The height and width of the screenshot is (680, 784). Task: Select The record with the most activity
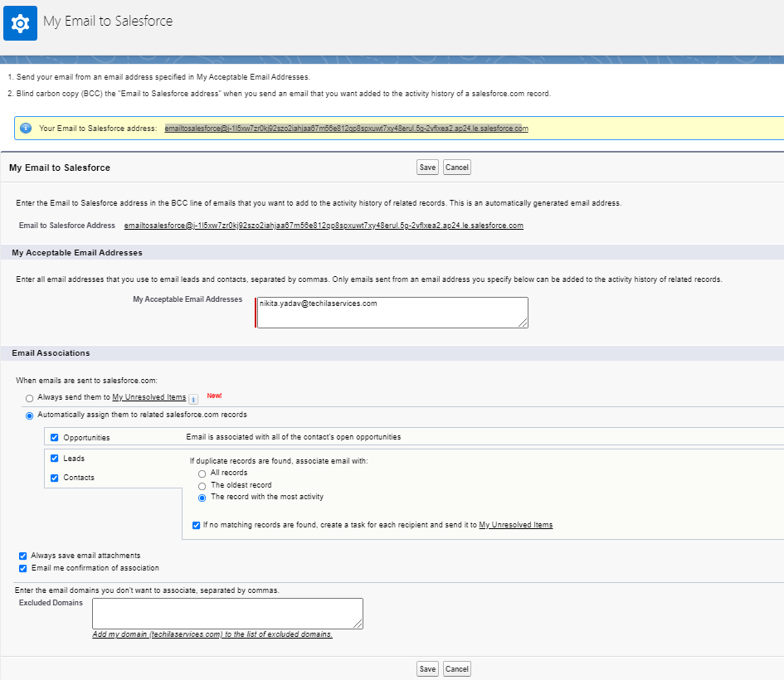pyautogui.click(x=202, y=498)
